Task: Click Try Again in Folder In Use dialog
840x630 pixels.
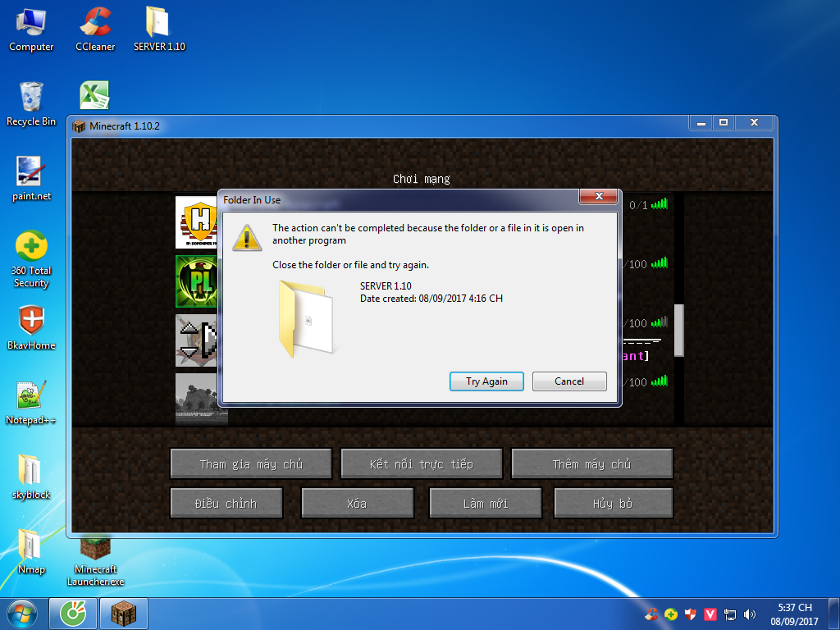Action: [486, 381]
